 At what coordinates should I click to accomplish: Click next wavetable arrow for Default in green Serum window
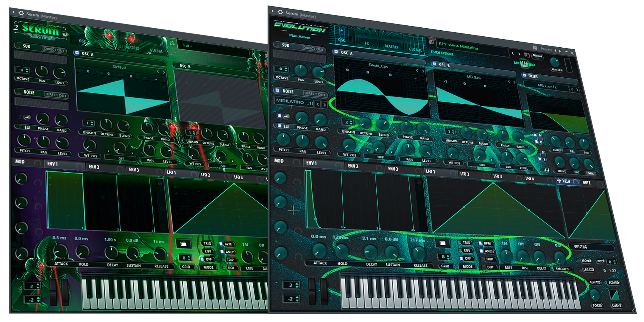[x=164, y=72]
